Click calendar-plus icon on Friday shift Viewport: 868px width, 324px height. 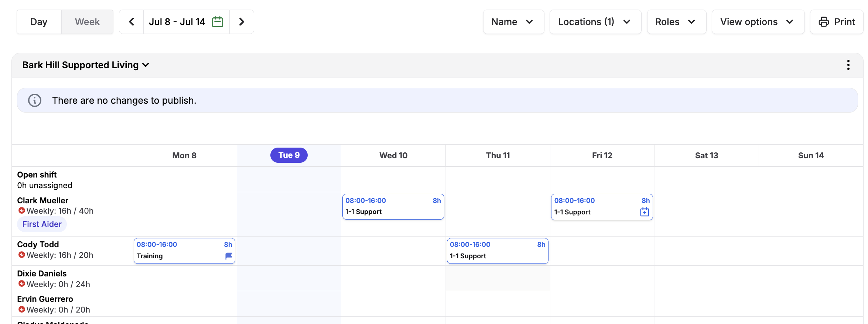pos(644,212)
